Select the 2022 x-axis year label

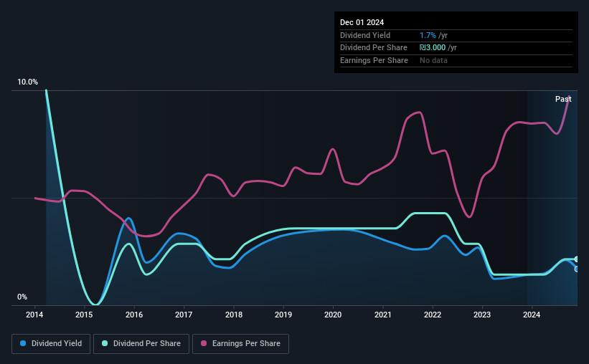click(433, 315)
